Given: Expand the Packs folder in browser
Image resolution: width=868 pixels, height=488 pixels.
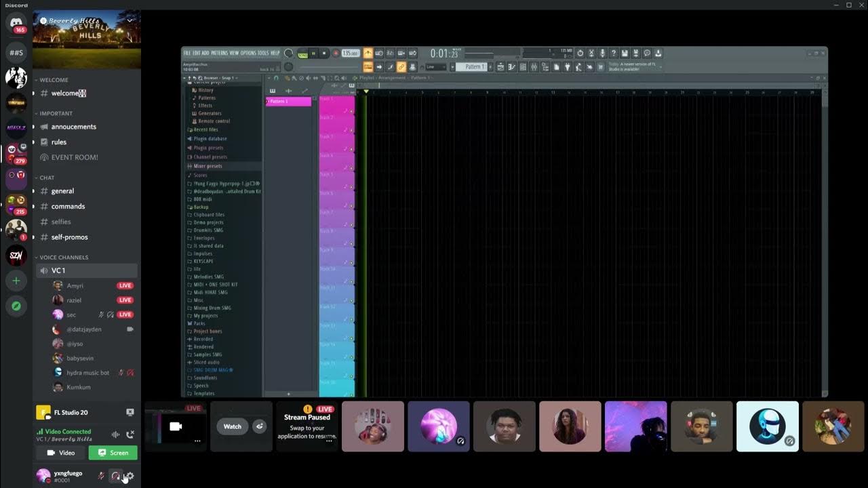Looking at the screenshot, I should [x=199, y=323].
